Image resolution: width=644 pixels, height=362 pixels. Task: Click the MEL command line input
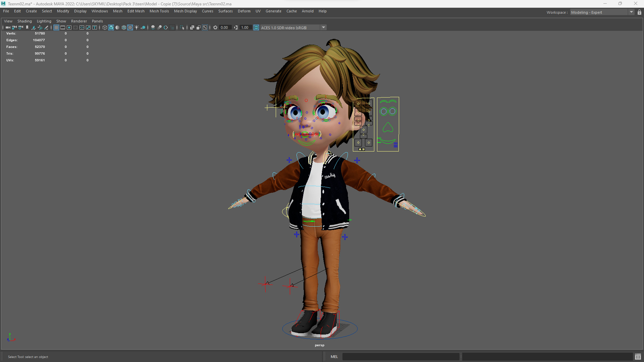[x=401, y=357]
